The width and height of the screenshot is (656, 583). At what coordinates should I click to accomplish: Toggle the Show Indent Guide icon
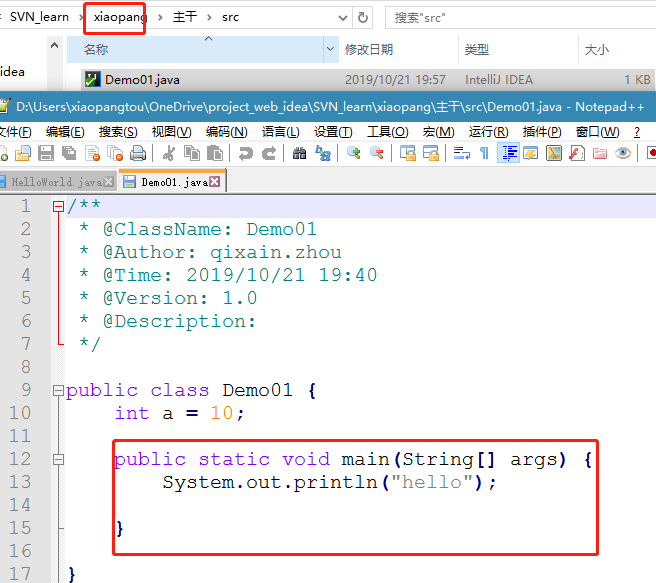click(508, 153)
